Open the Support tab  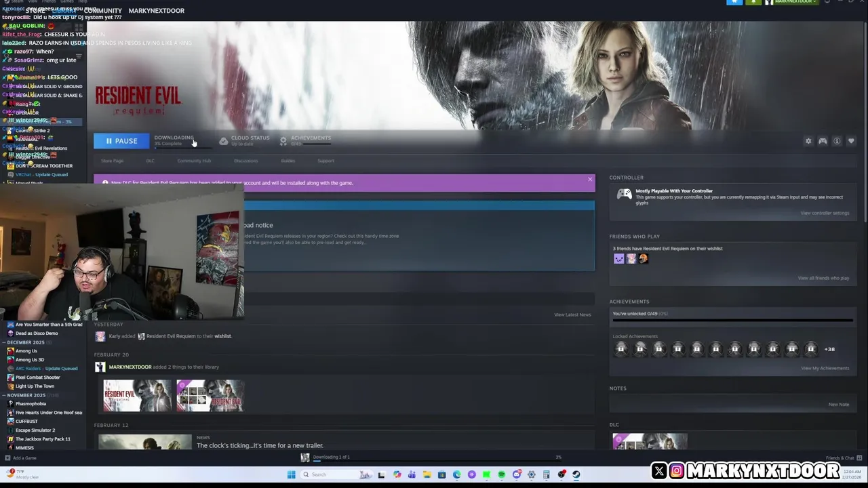coord(325,161)
